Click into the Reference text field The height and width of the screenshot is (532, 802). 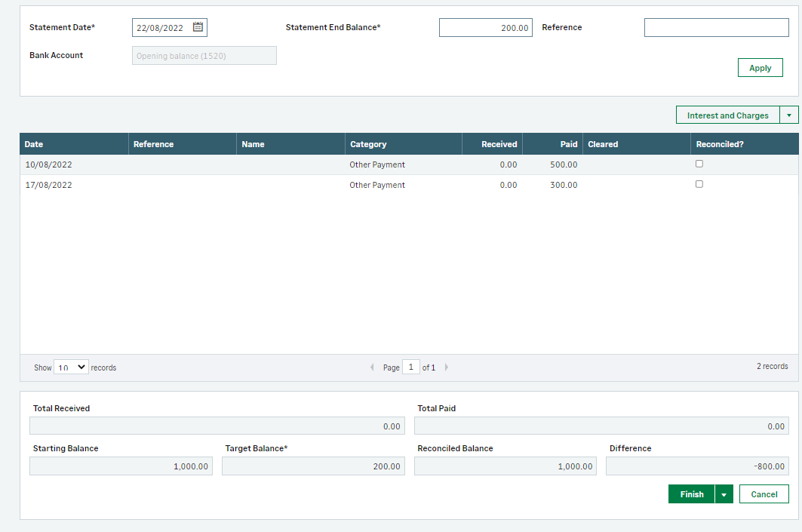click(x=716, y=28)
